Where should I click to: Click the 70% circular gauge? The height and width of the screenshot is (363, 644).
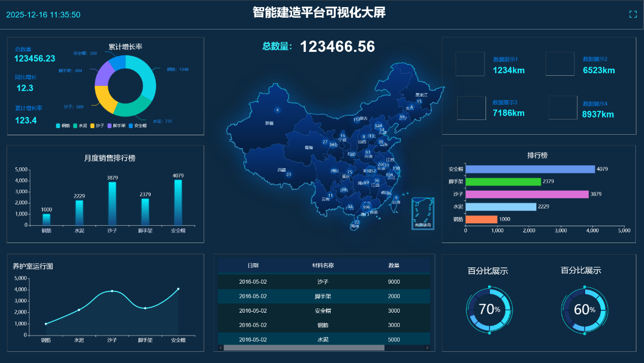(x=489, y=309)
